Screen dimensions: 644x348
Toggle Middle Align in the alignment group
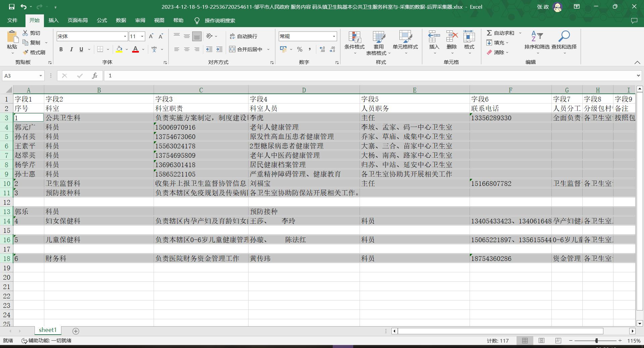point(187,36)
